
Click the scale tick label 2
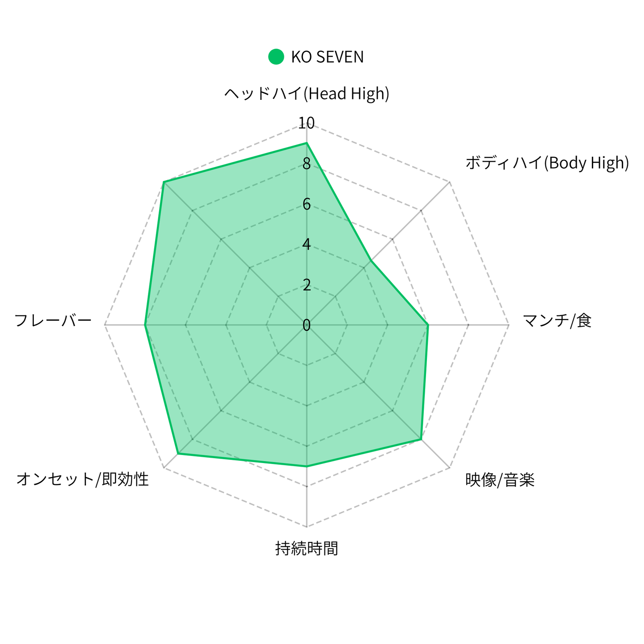(307, 285)
